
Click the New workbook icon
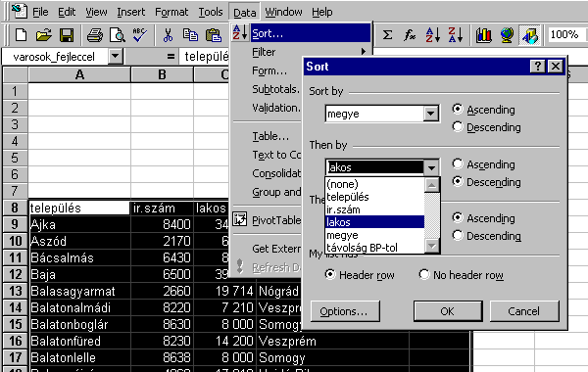click(21, 35)
